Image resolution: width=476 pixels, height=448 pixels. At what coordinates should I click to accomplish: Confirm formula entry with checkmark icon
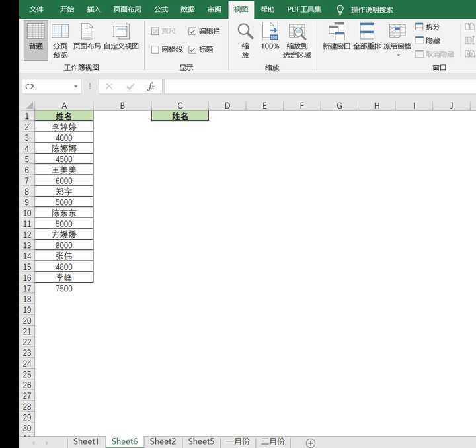[130, 87]
